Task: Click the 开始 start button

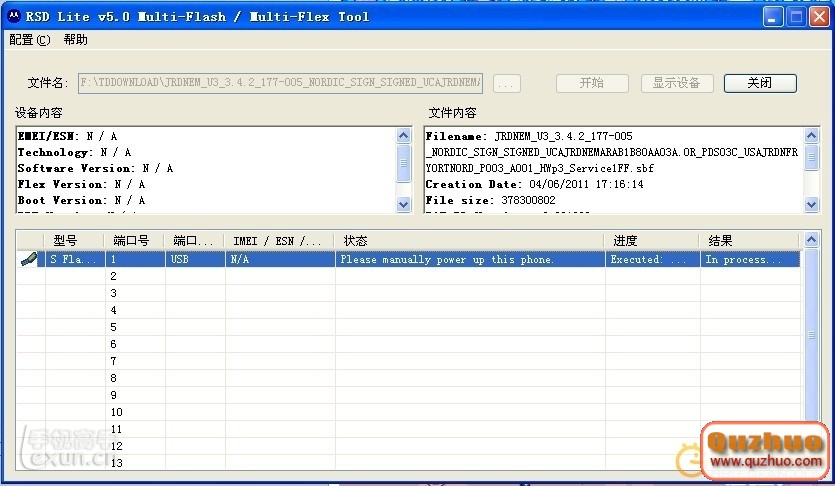Action: point(592,83)
